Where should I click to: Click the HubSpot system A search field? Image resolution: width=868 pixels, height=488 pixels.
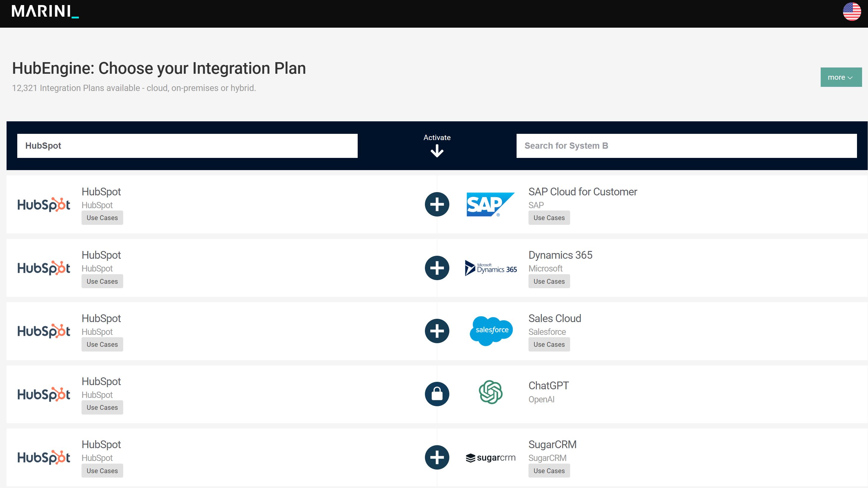(187, 145)
